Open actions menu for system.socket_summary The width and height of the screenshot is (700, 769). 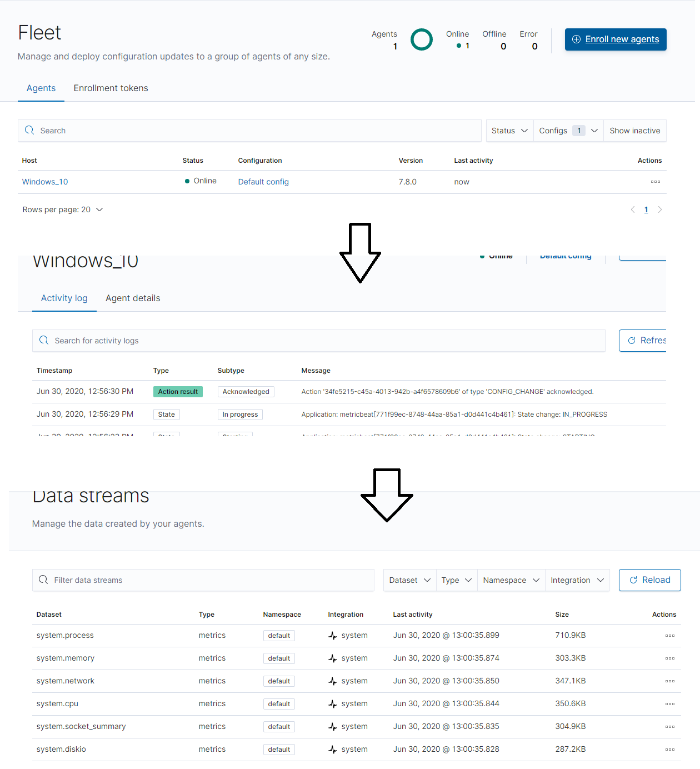(x=670, y=727)
